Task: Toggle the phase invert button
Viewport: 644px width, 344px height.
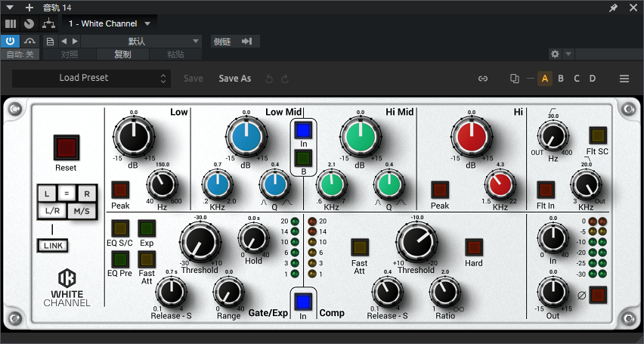Action: (598, 295)
